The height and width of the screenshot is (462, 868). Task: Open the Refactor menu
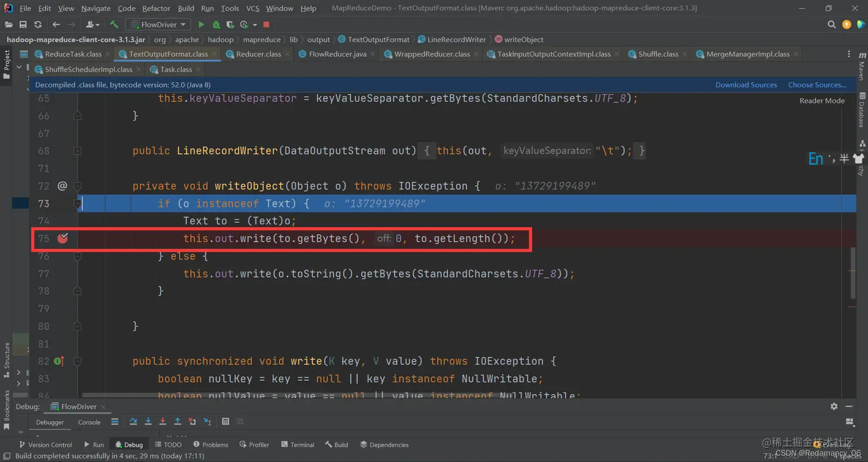click(x=157, y=8)
